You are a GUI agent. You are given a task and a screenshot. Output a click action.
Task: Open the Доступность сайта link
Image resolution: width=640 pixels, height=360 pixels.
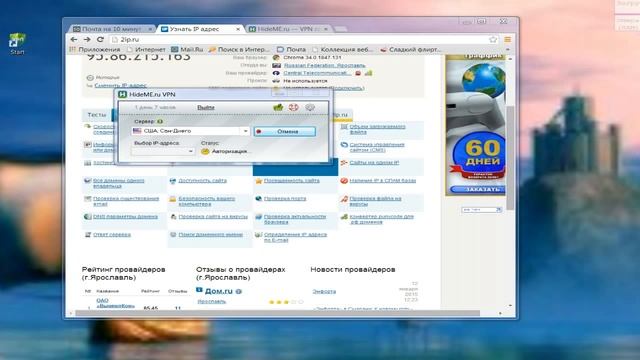pyautogui.click(x=202, y=180)
